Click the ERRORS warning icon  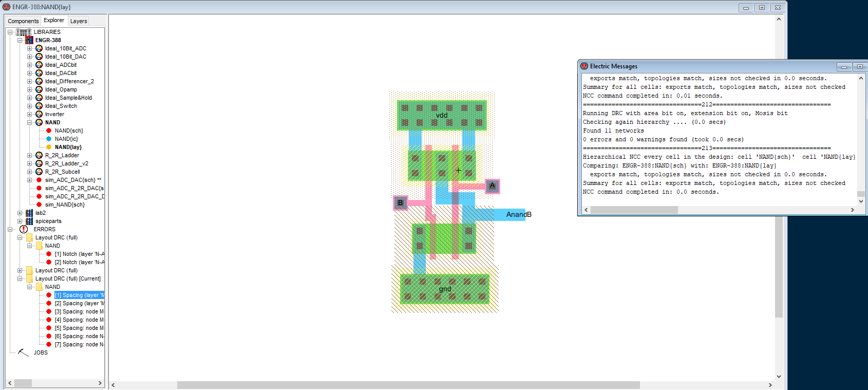[24, 229]
